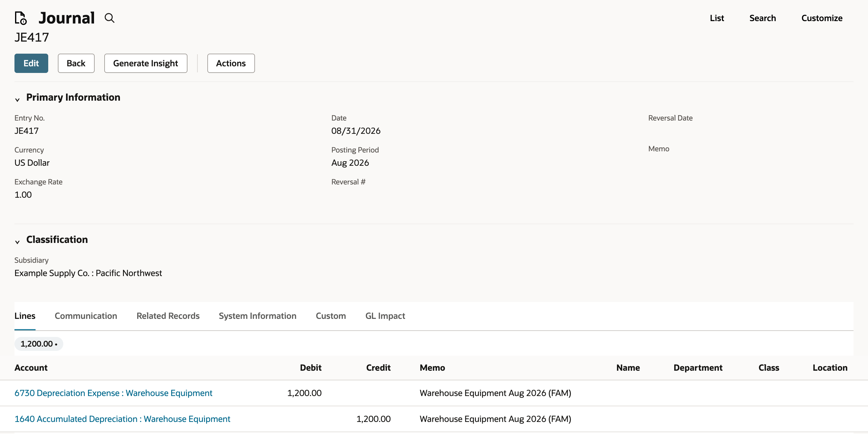Click the Location column header
The width and height of the screenshot is (868, 434).
(x=830, y=368)
